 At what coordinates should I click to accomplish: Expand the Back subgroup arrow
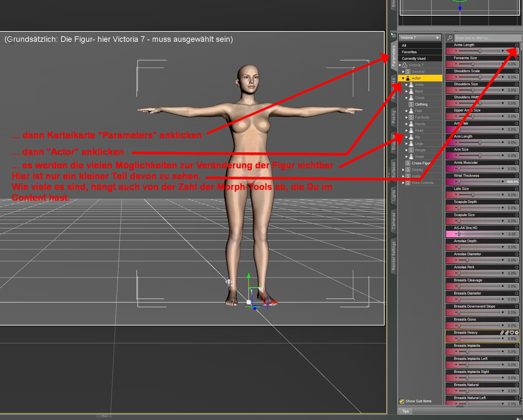[x=407, y=91]
